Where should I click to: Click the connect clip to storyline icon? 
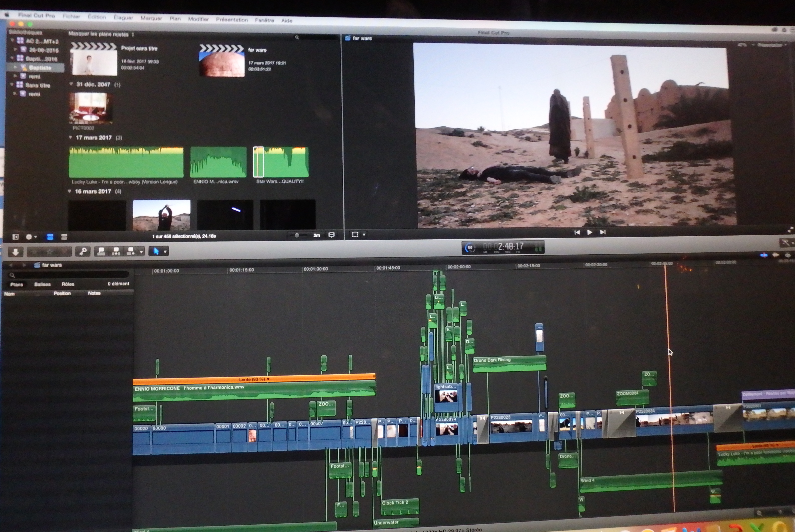point(101,252)
